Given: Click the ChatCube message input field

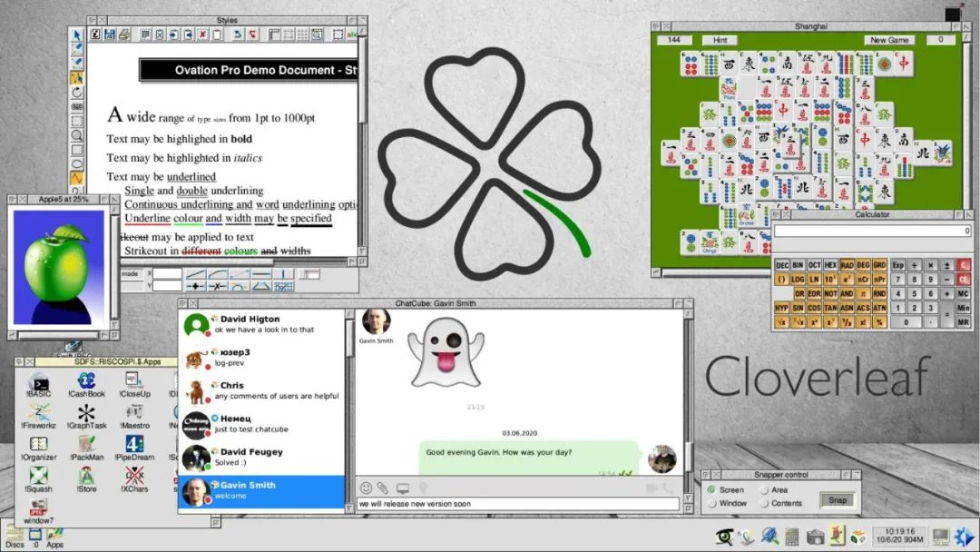Looking at the screenshot, I should [x=518, y=504].
